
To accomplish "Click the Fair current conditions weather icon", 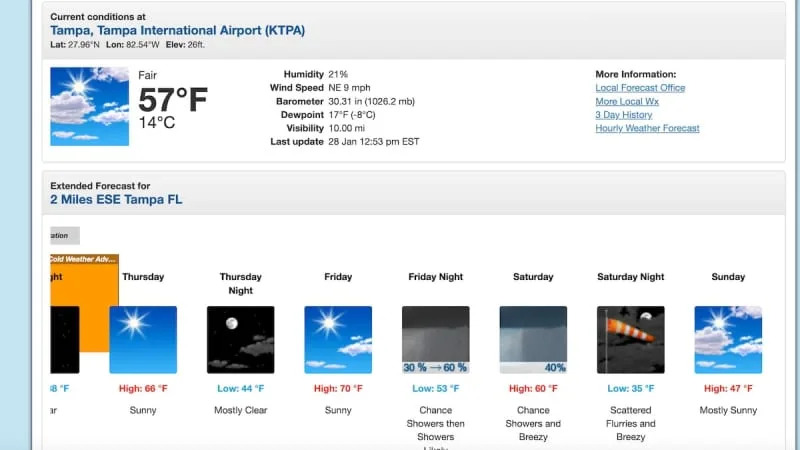I will pos(89,106).
